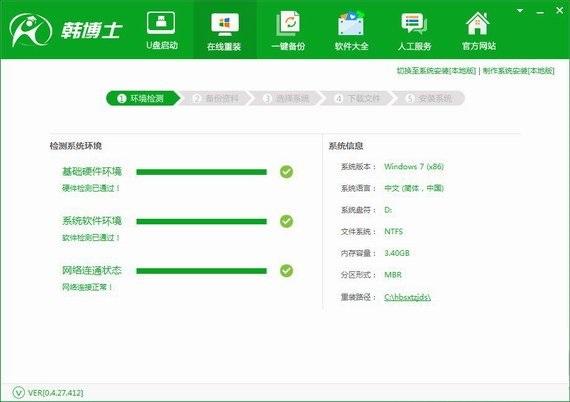
Task: Click the 基础硬件环境 progress bar
Action: tap(201, 172)
